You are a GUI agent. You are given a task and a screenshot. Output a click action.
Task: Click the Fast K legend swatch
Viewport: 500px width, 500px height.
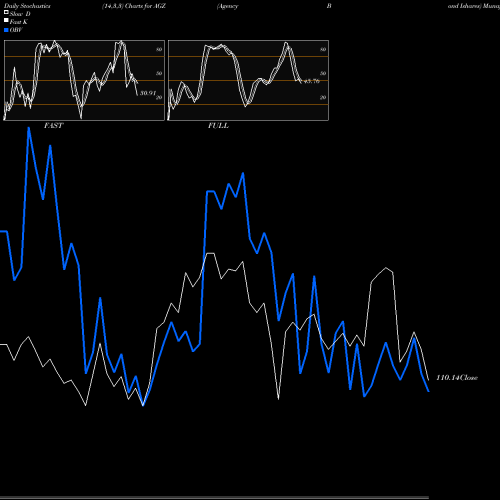6,20
